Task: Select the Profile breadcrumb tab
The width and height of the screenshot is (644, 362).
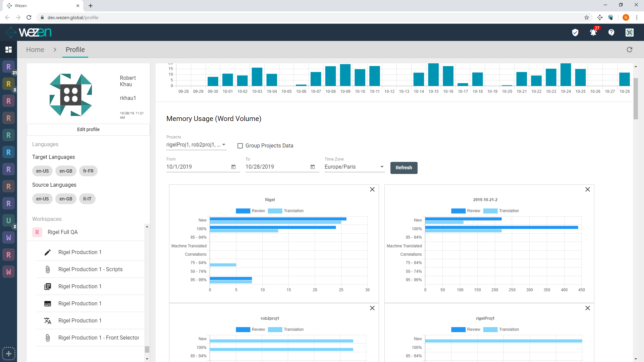Action: pos(75,50)
